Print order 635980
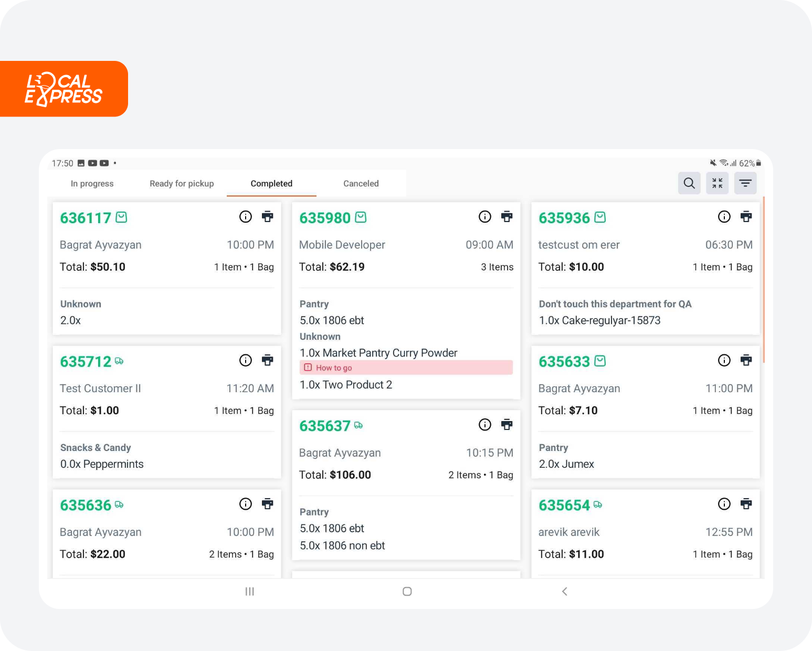Viewport: 812px width, 651px height. tap(507, 216)
